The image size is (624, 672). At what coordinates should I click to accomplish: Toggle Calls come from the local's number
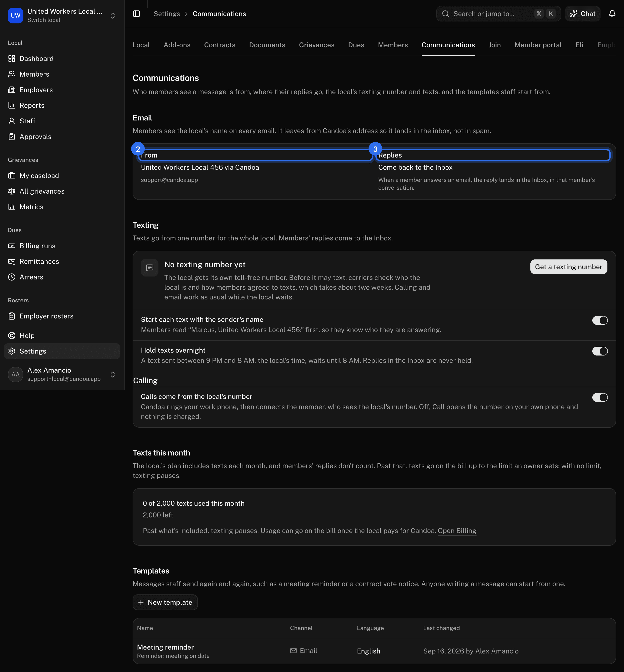point(600,397)
